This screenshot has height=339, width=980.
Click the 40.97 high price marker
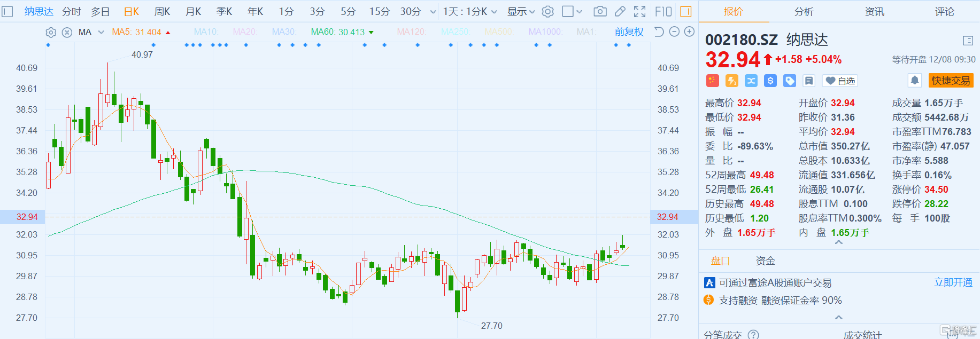tap(142, 54)
